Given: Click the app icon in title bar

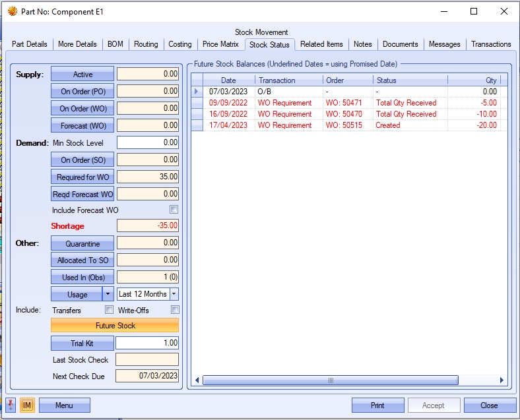Looking at the screenshot, I should tap(12, 11).
